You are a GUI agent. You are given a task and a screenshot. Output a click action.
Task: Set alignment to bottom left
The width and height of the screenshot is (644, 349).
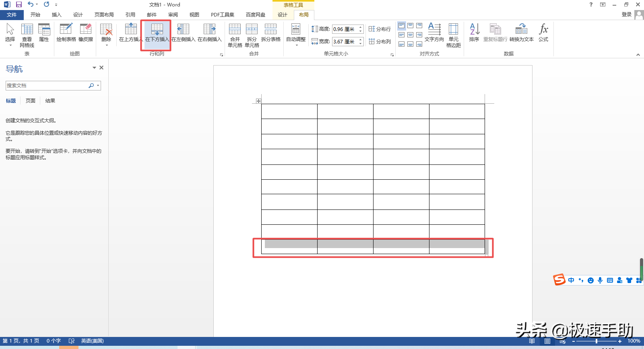click(x=402, y=44)
